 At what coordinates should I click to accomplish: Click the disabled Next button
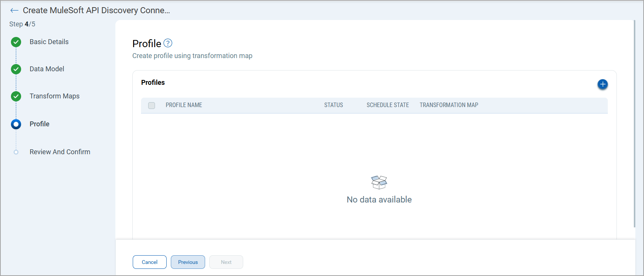click(x=226, y=262)
